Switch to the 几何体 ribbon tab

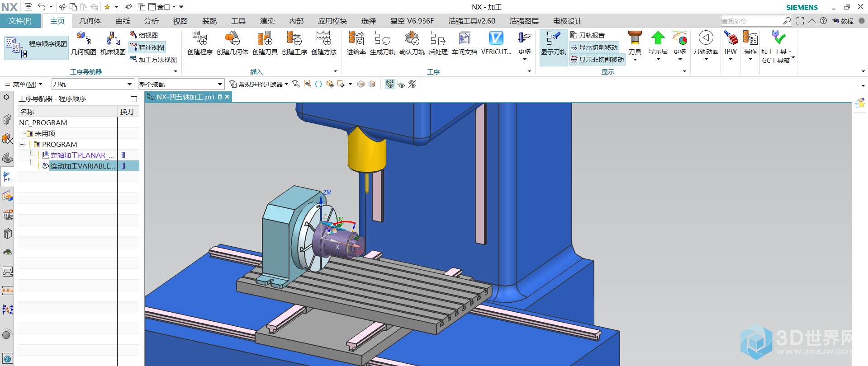click(x=90, y=21)
